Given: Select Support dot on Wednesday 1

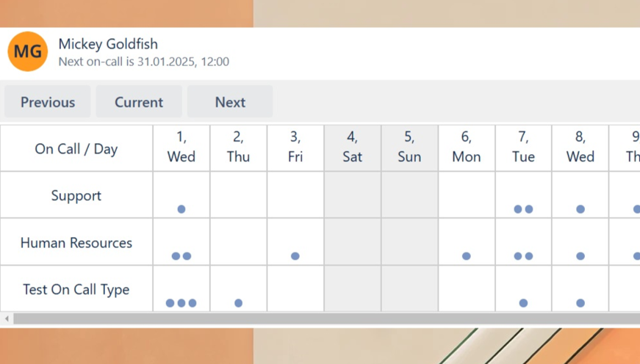Looking at the screenshot, I should click(x=181, y=209).
